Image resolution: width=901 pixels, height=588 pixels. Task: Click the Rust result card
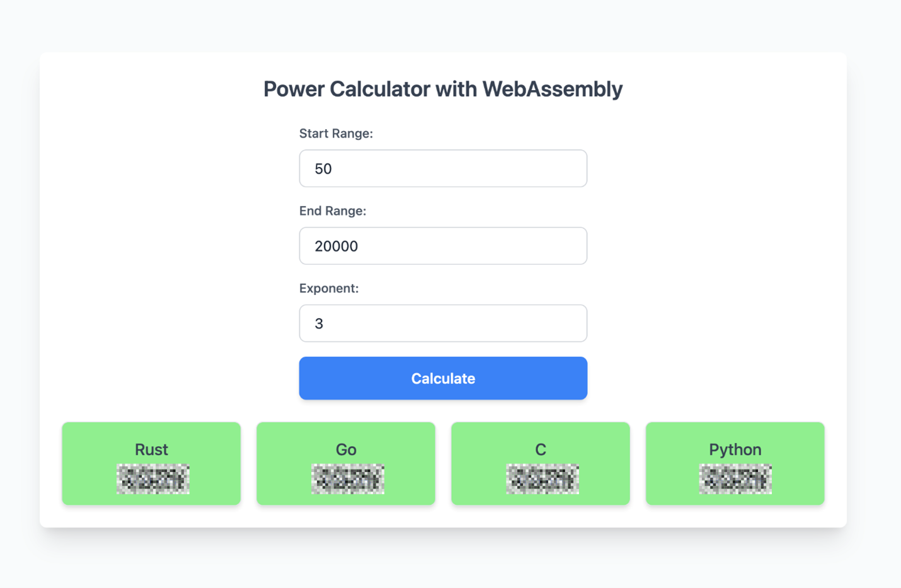pos(151,463)
